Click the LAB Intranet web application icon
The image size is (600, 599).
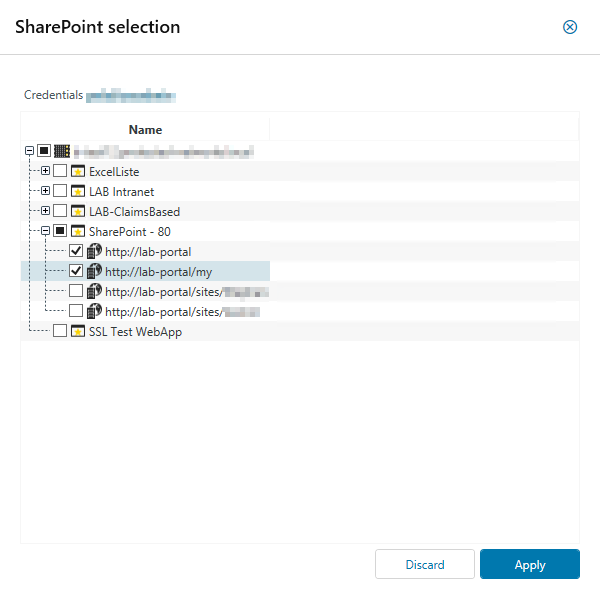pyautogui.click(x=78, y=191)
